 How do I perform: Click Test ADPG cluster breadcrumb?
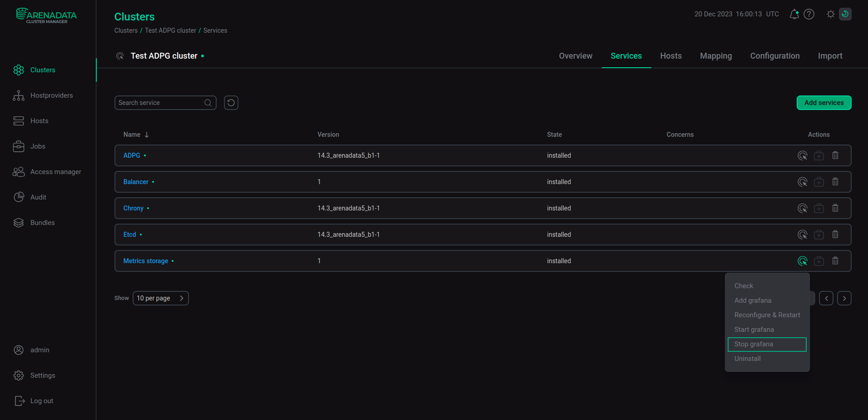(170, 30)
